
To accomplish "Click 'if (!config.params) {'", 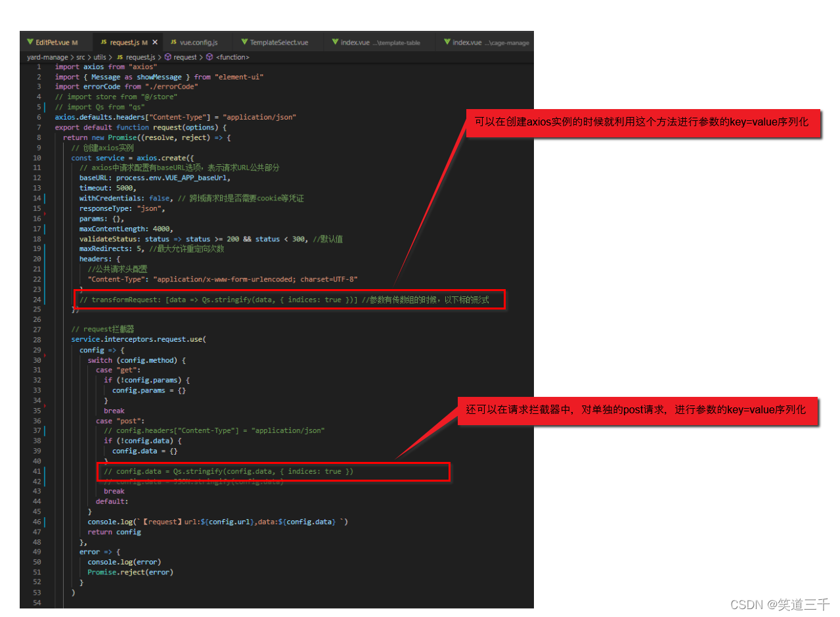I will 147,380.
